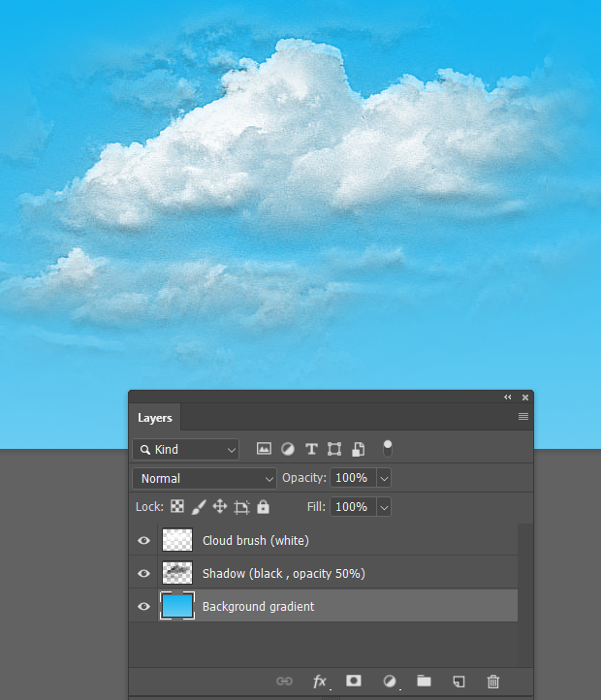
Task: Filter for type layers icon
Action: coord(311,449)
